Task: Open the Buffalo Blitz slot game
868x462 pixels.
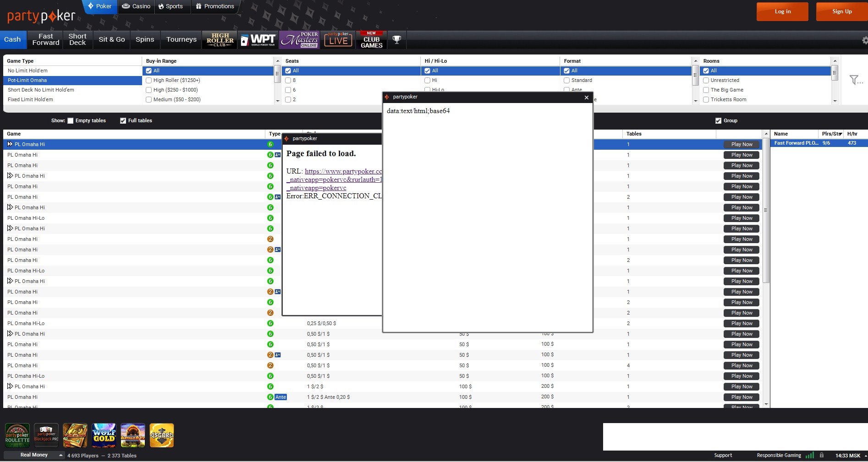Action: click(x=133, y=435)
